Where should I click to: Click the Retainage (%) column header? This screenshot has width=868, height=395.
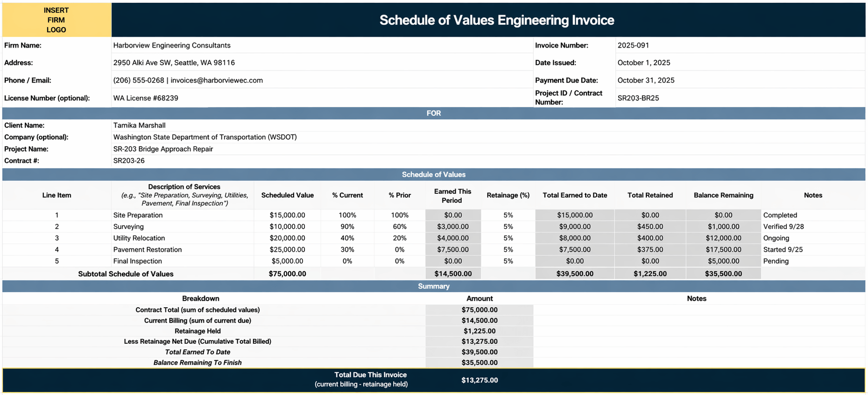(x=508, y=195)
